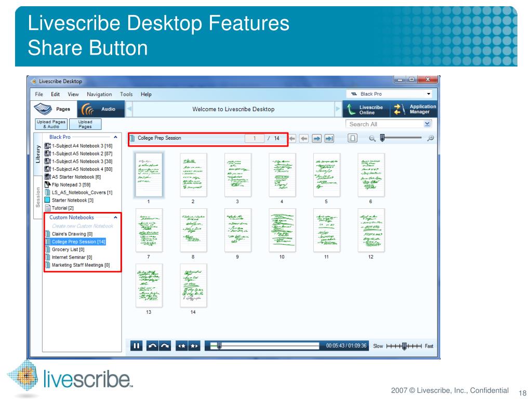
Task: Select College Prep Session [14] notebook
Action: coord(75,242)
